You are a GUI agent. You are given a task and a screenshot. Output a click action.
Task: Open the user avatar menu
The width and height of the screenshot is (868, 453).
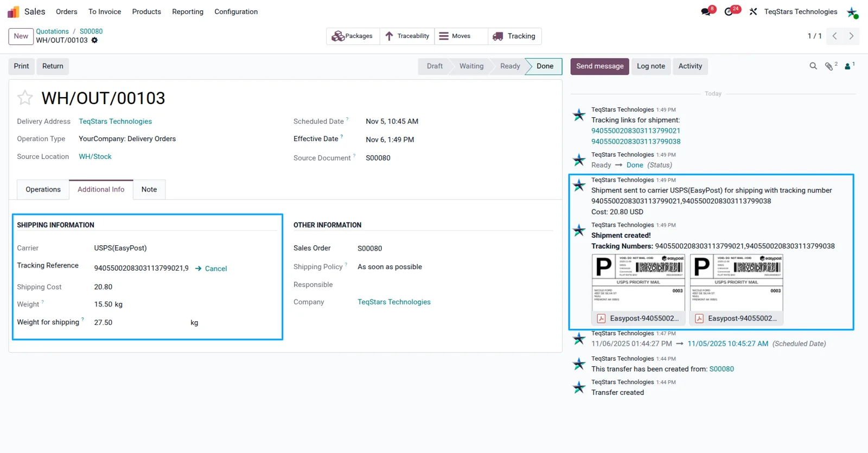tap(852, 12)
